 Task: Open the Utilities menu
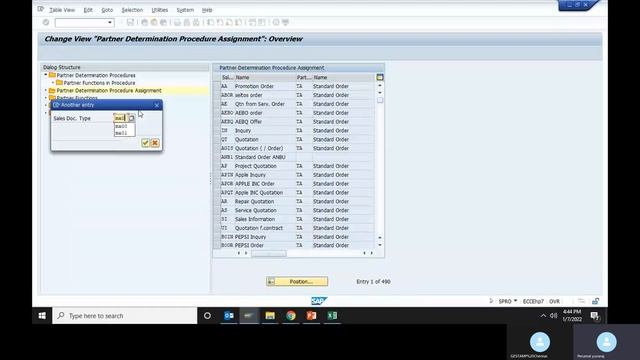click(x=160, y=10)
